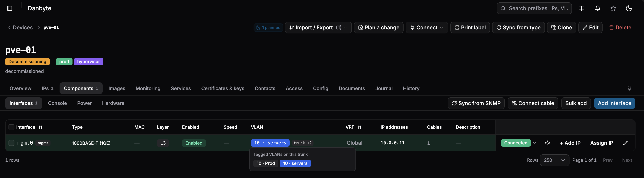Open the Overview tab
The width and height of the screenshot is (644, 178).
pos(21,88)
